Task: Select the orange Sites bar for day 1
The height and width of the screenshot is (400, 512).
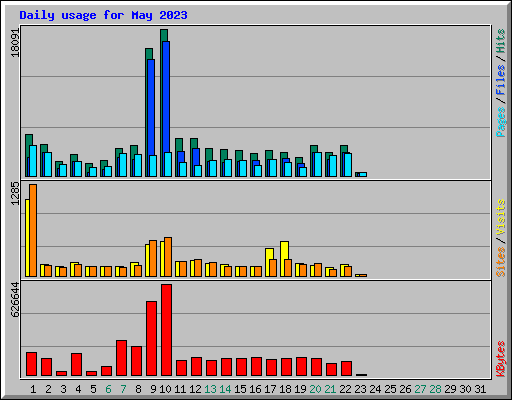Action: click(33, 230)
